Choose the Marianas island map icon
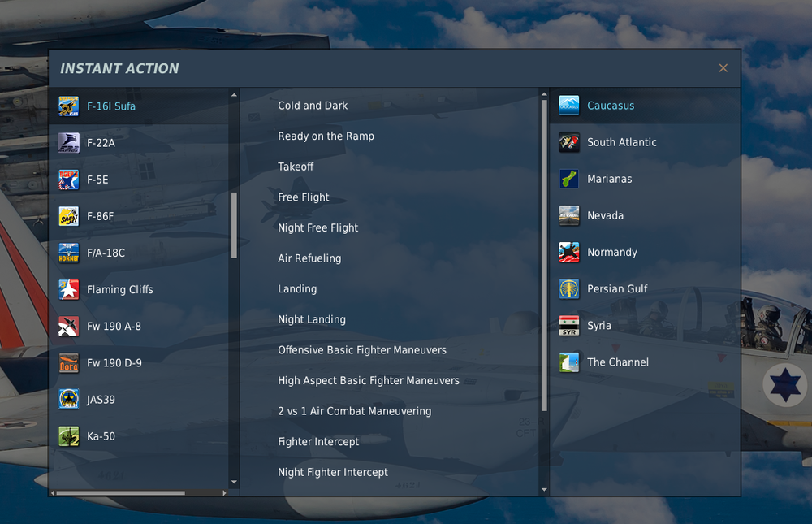The image size is (812, 524). [568, 180]
